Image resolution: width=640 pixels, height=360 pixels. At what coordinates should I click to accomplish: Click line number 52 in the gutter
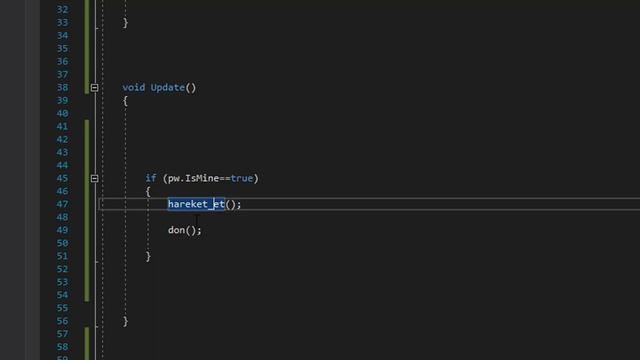tap(62, 269)
